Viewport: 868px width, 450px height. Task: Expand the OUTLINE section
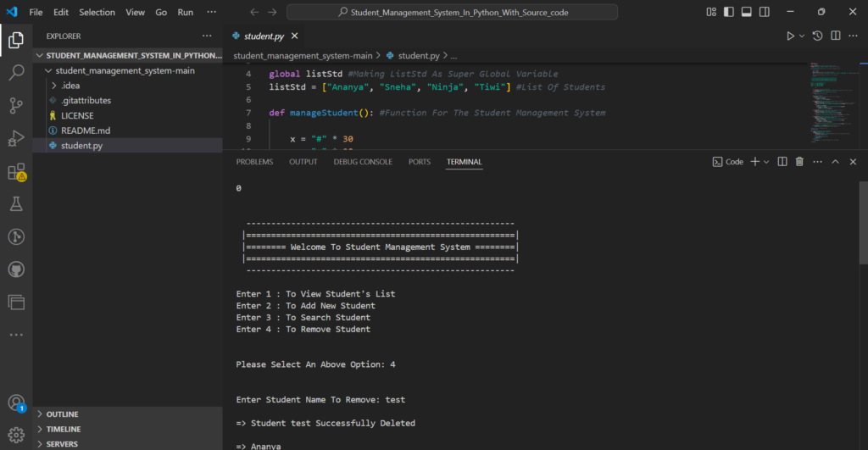point(128,414)
